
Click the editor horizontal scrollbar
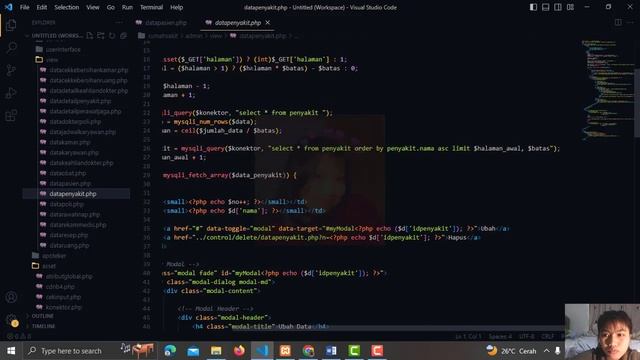(x=398, y=328)
